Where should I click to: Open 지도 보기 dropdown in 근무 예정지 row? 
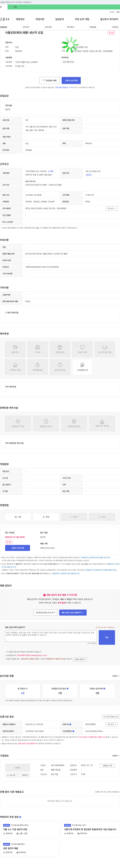[112, 209]
